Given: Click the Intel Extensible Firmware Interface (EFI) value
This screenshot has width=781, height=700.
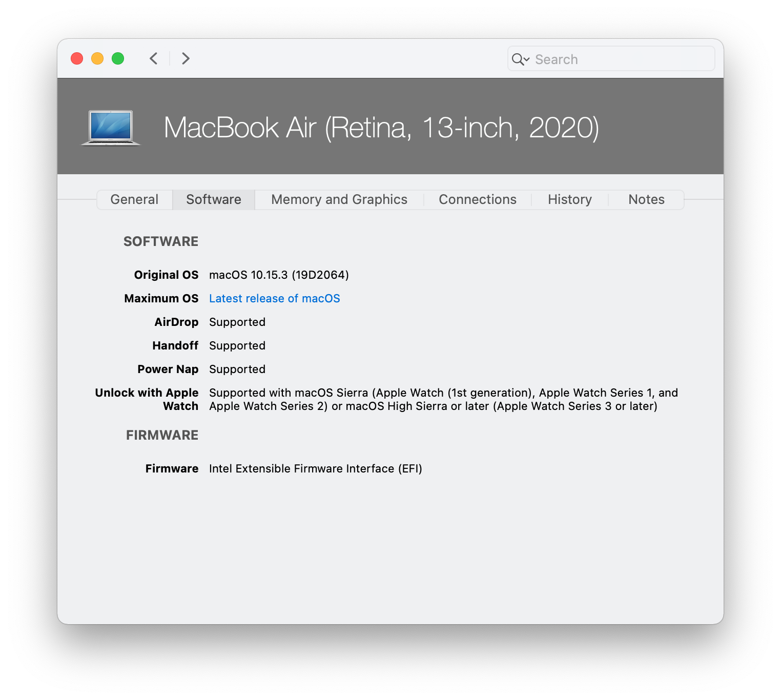Looking at the screenshot, I should [316, 468].
